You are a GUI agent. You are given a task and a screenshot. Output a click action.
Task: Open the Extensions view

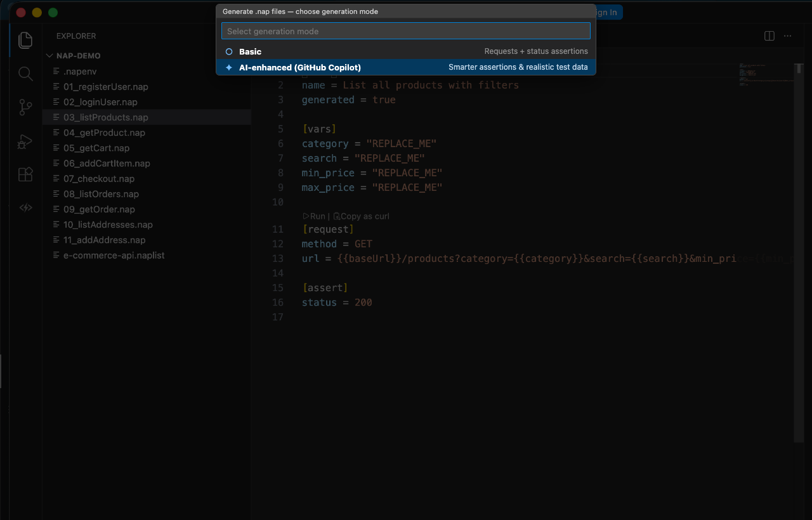coord(25,174)
